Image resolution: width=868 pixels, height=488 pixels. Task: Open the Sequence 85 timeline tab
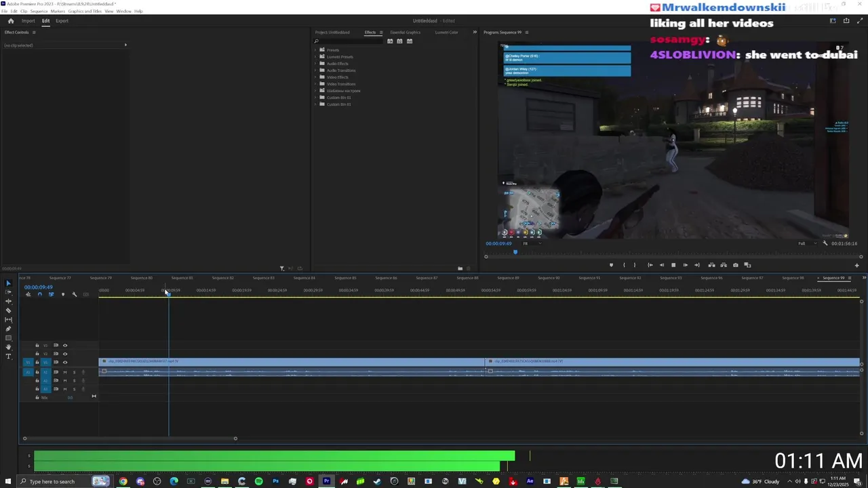[344, 278]
